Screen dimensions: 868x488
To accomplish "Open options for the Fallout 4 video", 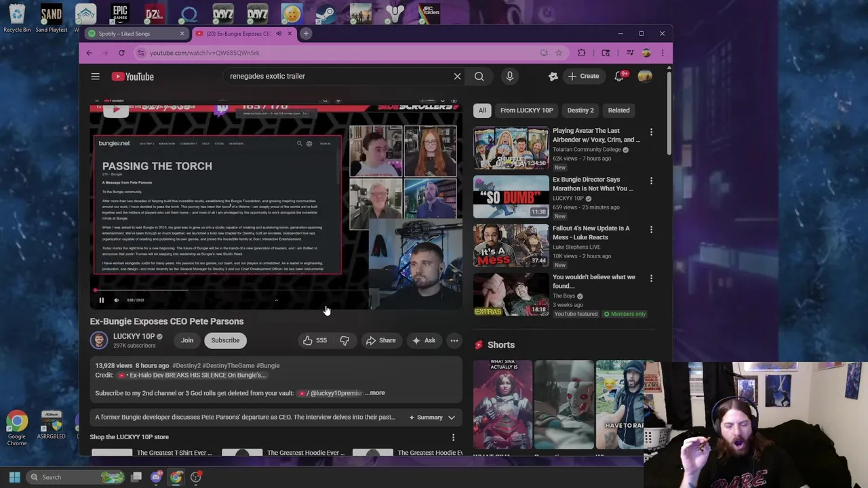I will (x=651, y=230).
